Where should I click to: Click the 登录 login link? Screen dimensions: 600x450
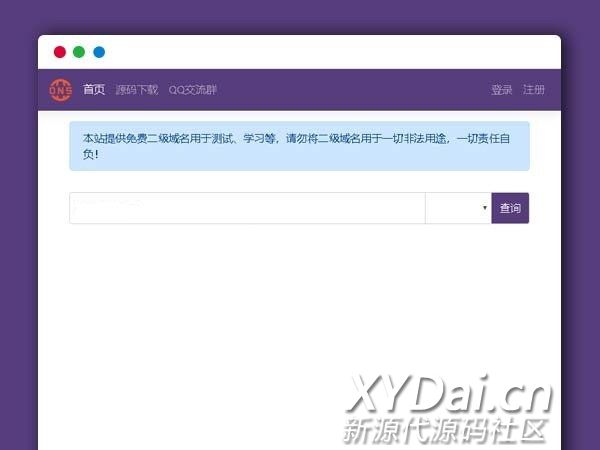[x=501, y=90]
